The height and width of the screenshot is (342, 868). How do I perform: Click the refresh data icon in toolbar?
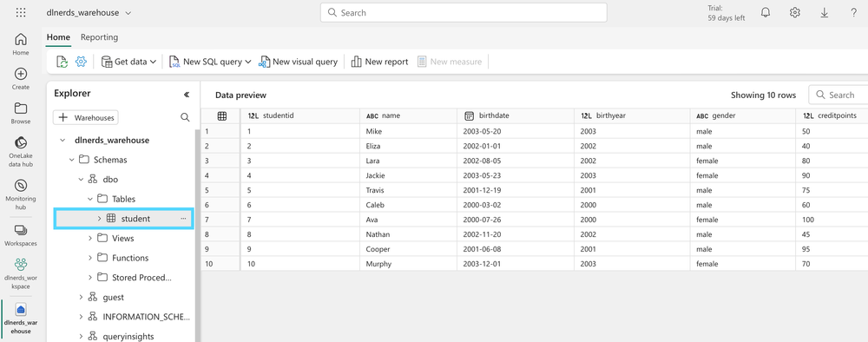(62, 62)
